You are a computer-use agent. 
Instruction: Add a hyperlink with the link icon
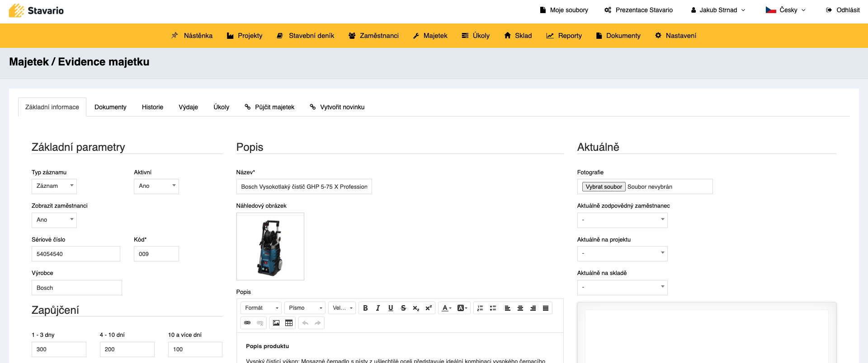(x=247, y=323)
